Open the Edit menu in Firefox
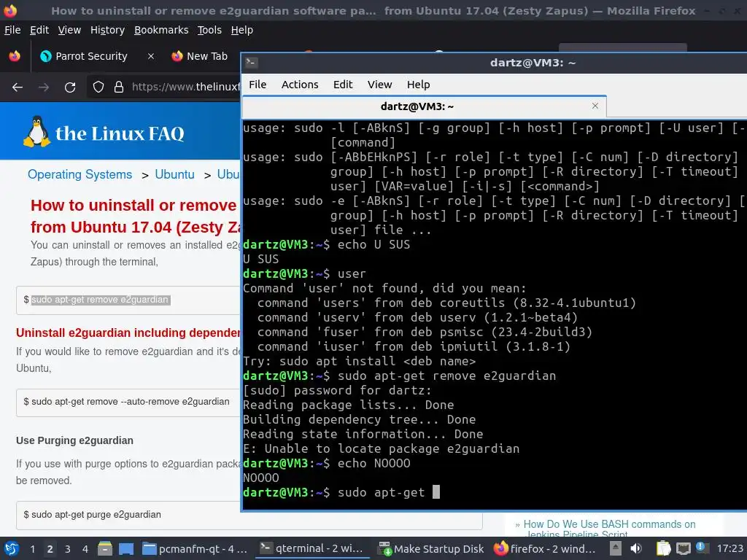The height and width of the screenshot is (560, 747). (x=39, y=30)
